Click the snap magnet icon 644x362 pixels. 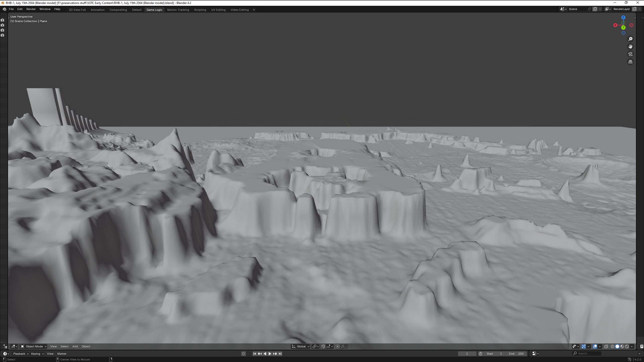pos(323,346)
